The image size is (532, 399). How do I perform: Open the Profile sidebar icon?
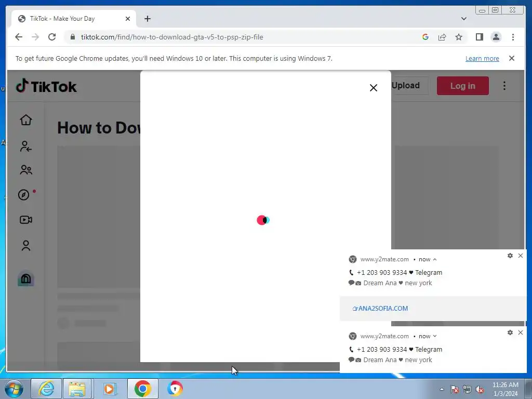pos(26,245)
